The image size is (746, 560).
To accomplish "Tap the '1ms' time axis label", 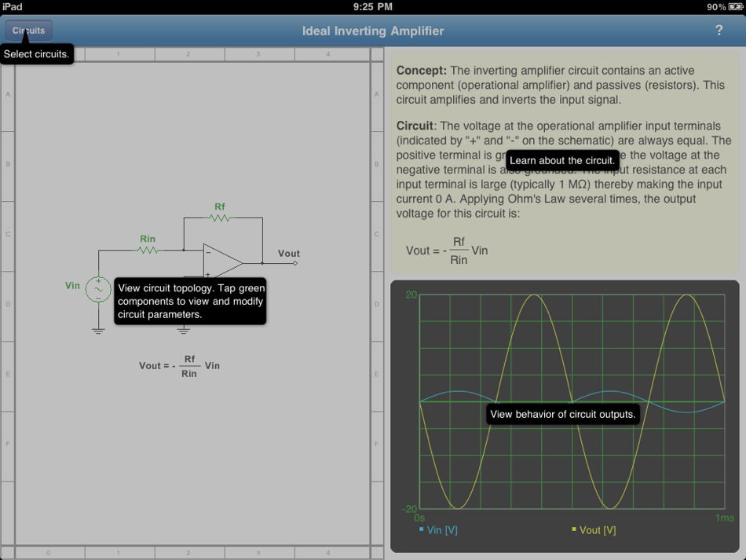I will coord(725,518).
